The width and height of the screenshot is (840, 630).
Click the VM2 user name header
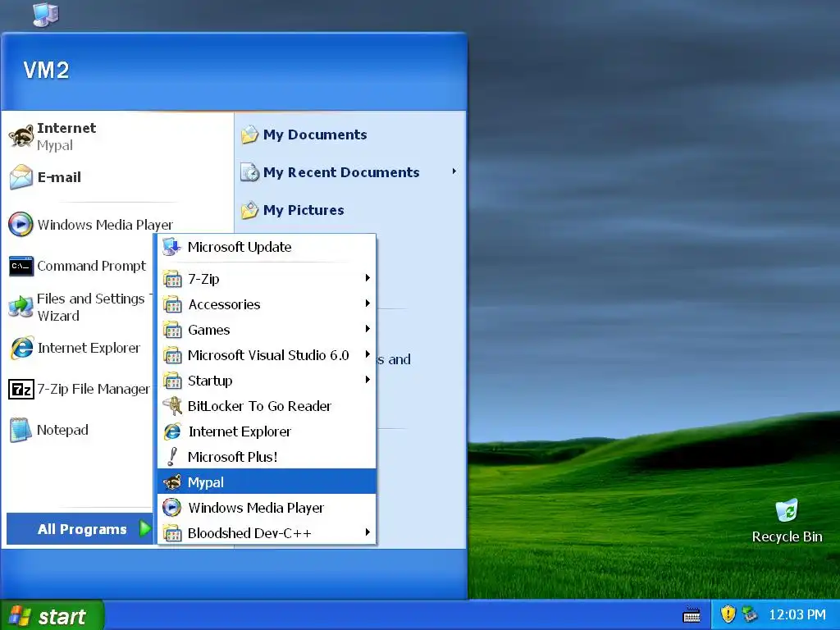coord(47,71)
